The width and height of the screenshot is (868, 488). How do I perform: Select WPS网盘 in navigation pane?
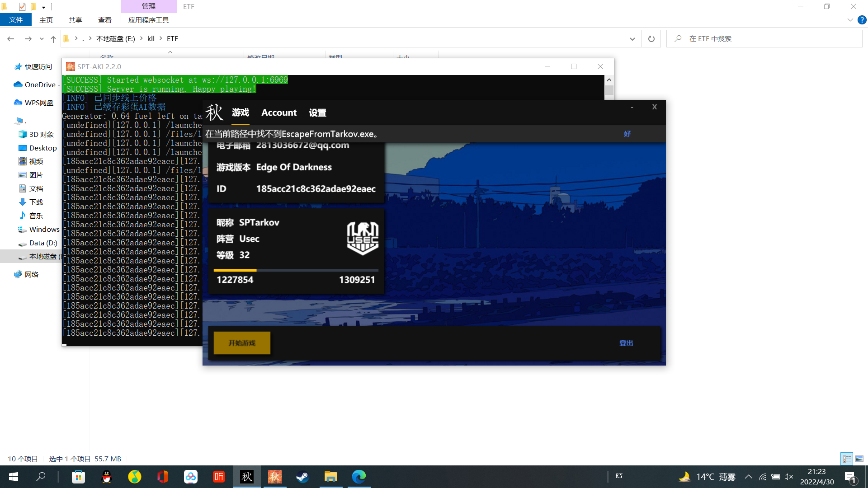click(x=33, y=103)
